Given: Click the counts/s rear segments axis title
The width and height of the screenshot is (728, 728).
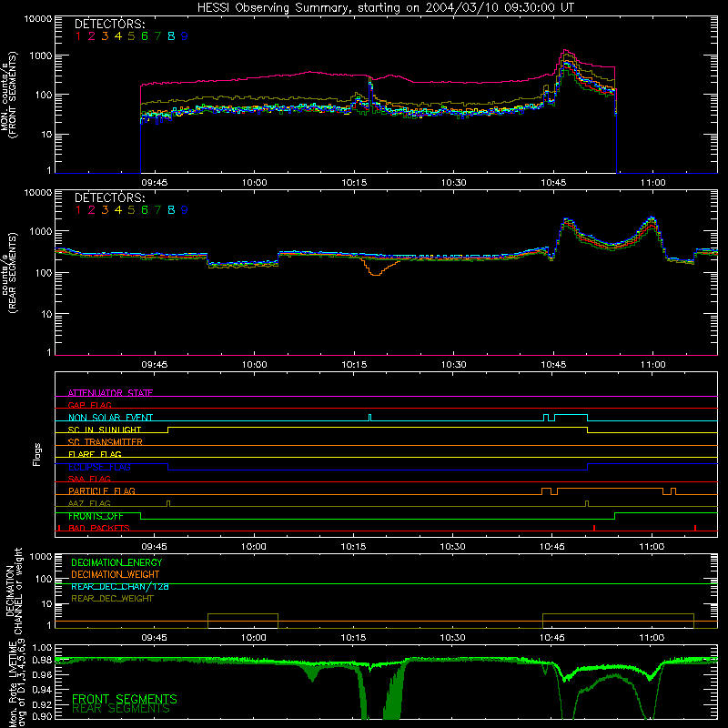Looking at the screenshot, I should tap(8, 273).
